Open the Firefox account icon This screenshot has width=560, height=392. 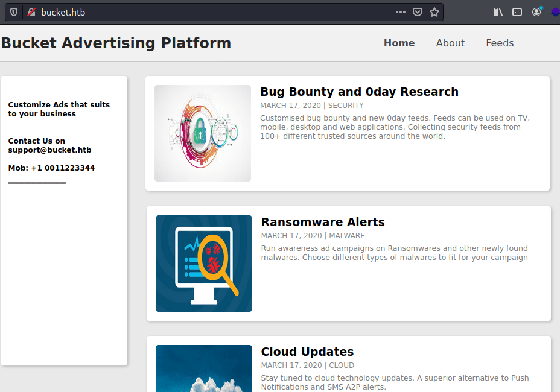click(536, 12)
